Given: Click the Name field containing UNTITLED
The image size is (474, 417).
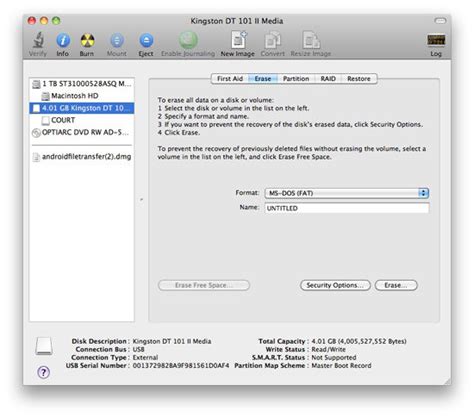Looking at the screenshot, I should (347, 208).
